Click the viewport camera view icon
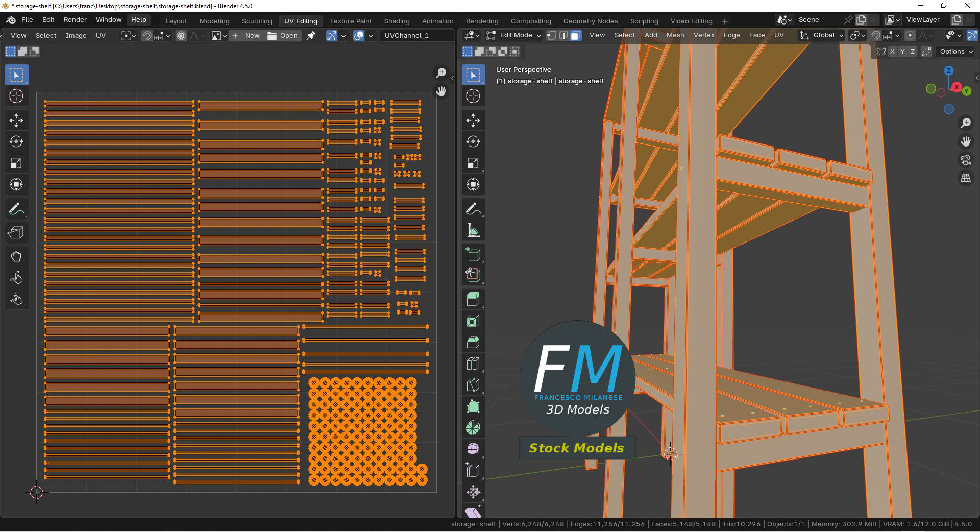Screen dimensions: 980x532 tap(965, 160)
